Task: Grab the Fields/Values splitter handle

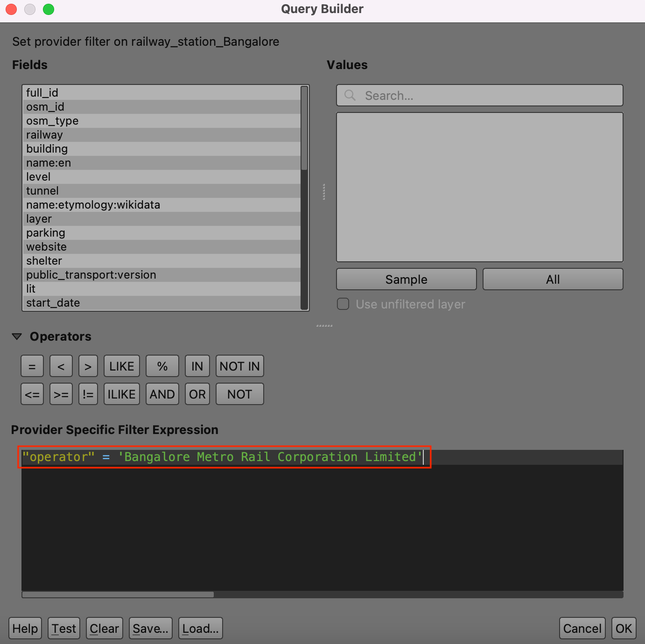Action: (323, 192)
